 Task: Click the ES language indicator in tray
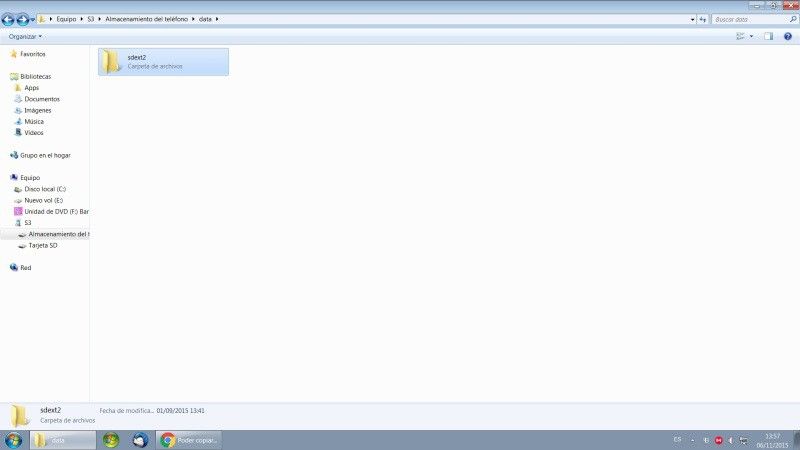(x=677, y=440)
